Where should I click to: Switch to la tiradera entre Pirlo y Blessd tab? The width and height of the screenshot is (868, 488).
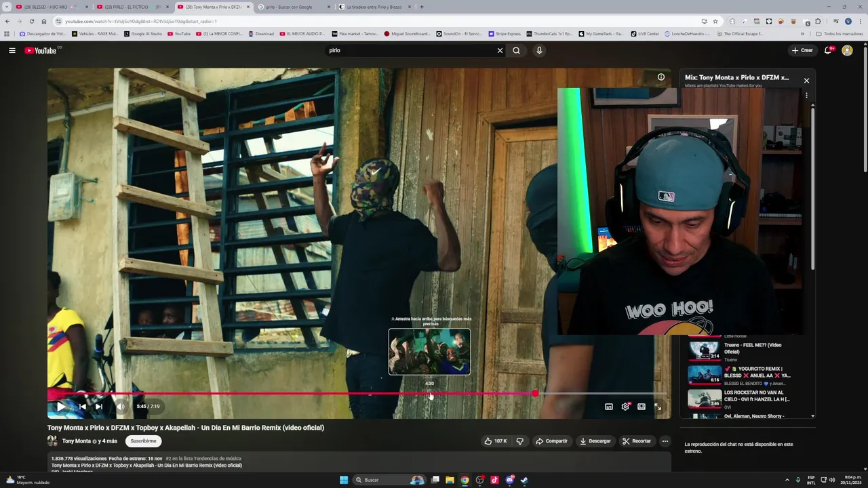(x=374, y=7)
